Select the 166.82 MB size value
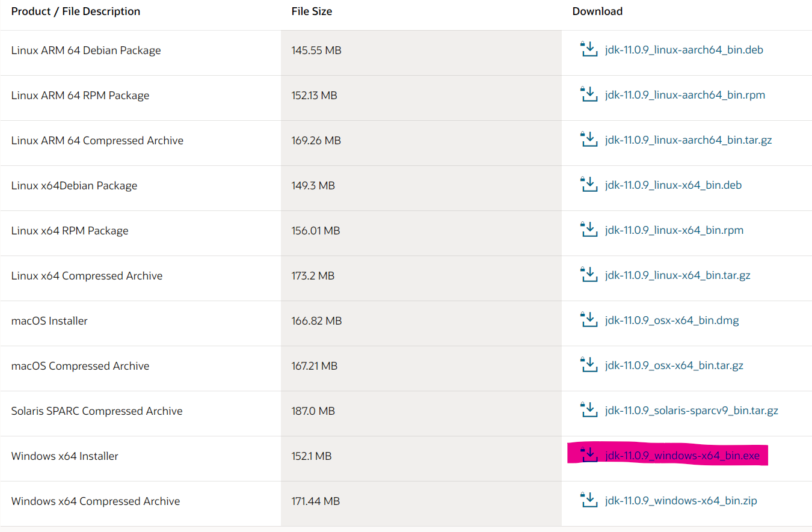812x532 pixels. click(x=316, y=321)
